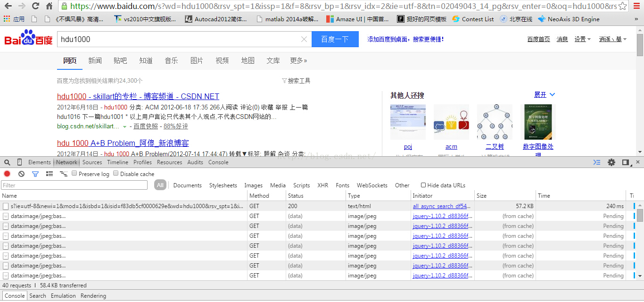Filter network requests by XHR
644x302 pixels.
pos(322,185)
